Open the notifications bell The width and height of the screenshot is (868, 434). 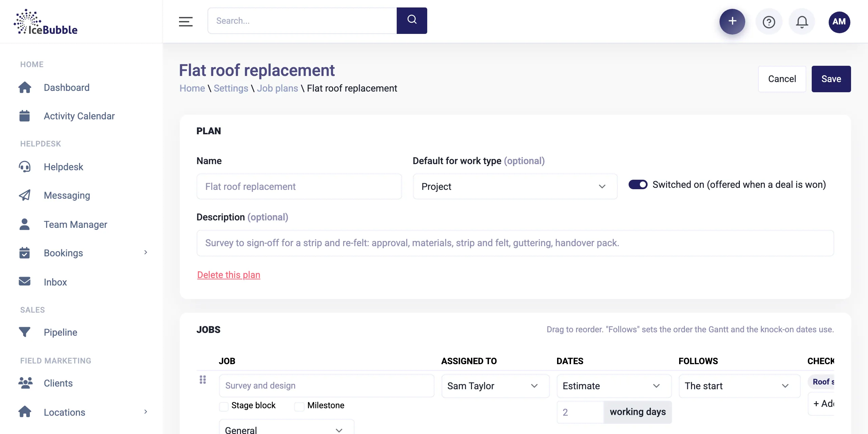pos(802,22)
